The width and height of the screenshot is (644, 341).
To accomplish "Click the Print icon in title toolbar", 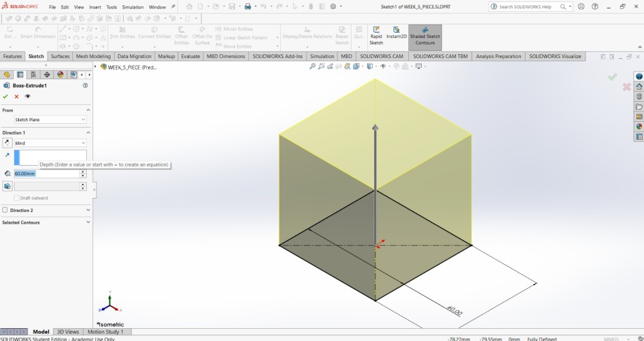I will (248, 6).
